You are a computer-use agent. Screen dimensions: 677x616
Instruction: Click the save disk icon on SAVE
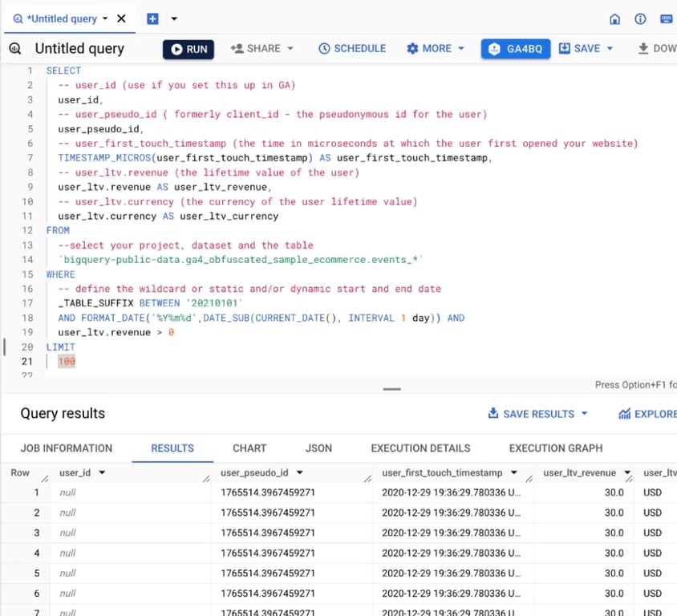point(565,48)
